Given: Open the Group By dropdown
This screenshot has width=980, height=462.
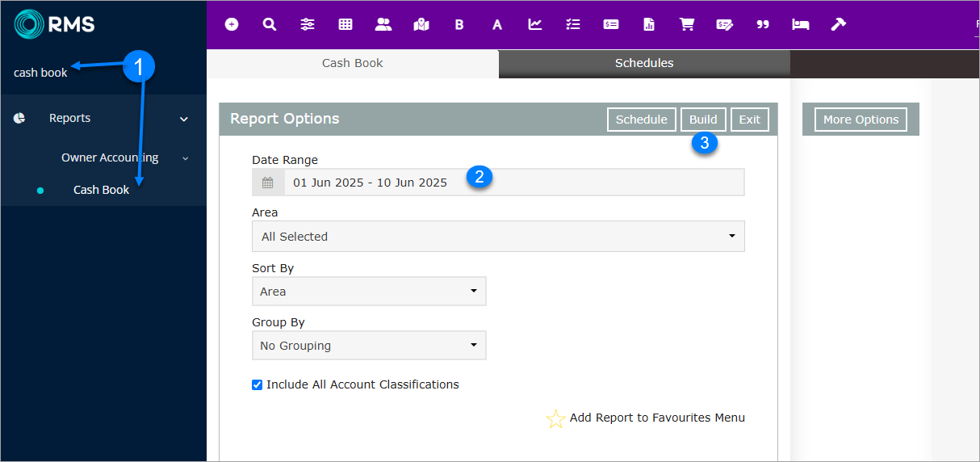Looking at the screenshot, I should [368, 346].
